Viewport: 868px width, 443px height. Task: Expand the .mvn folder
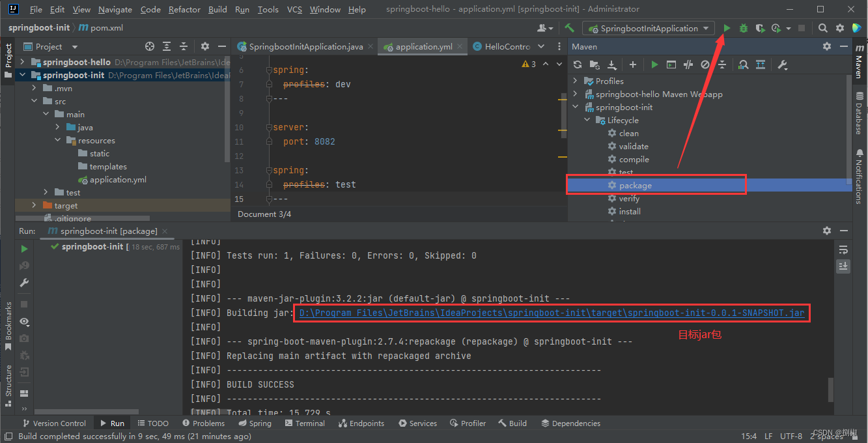[35, 88]
